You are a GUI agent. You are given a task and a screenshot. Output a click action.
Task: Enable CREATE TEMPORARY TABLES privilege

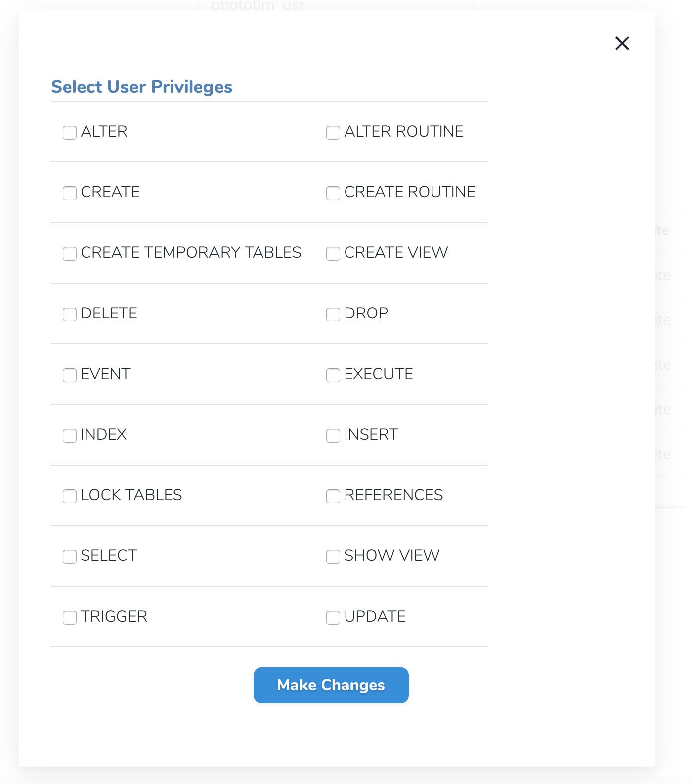(x=70, y=253)
